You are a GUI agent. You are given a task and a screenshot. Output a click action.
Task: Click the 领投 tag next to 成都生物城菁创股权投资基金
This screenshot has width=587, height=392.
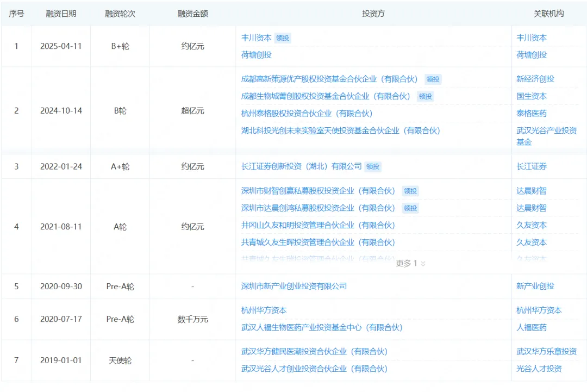click(425, 96)
